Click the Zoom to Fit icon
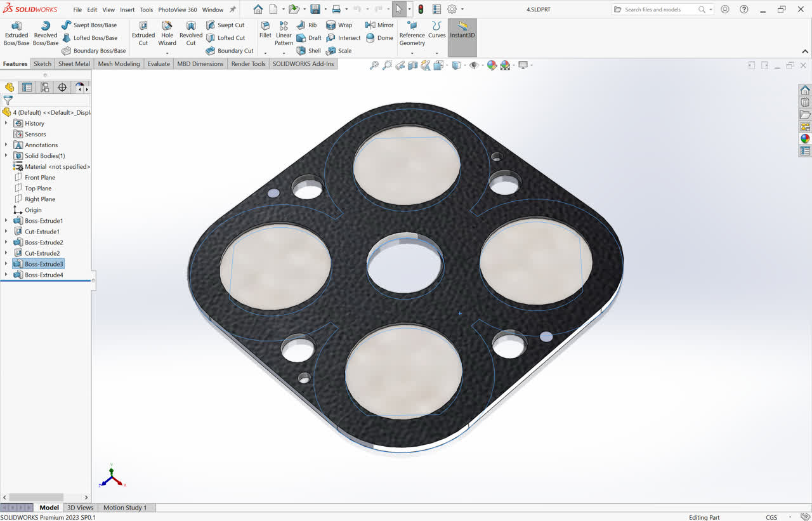 click(374, 65)
